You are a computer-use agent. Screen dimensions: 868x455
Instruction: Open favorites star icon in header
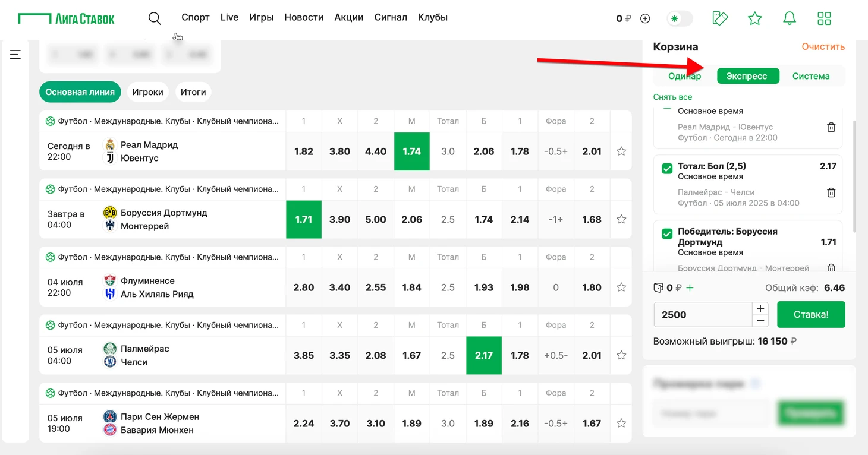coord(755,18)
